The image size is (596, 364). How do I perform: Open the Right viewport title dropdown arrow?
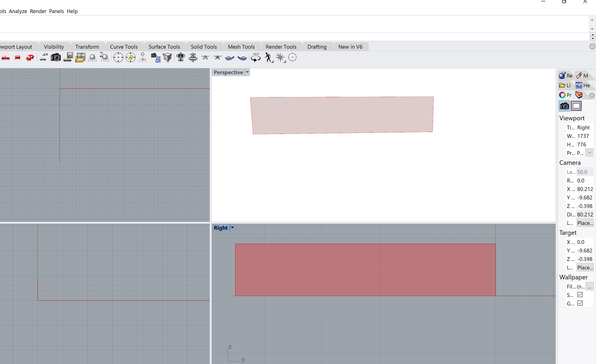(232, 227)
